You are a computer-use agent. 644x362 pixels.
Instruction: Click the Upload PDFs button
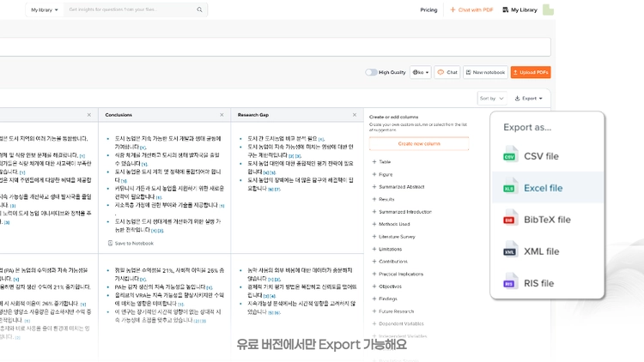click(531, 72)
